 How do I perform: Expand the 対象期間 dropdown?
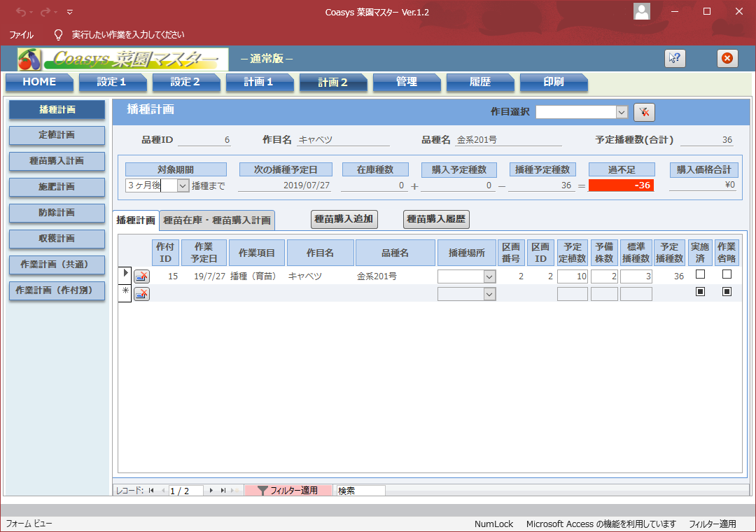pos(183,185)
